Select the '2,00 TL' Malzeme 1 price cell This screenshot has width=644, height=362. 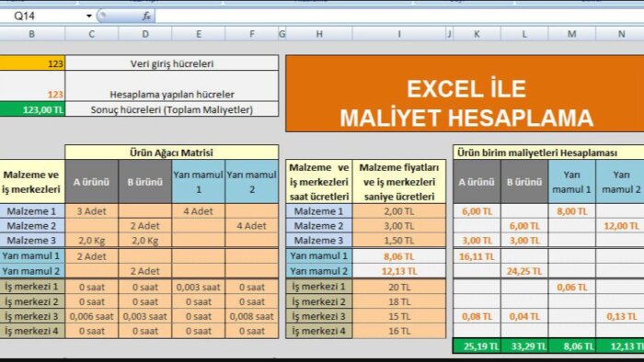[398, 211]
